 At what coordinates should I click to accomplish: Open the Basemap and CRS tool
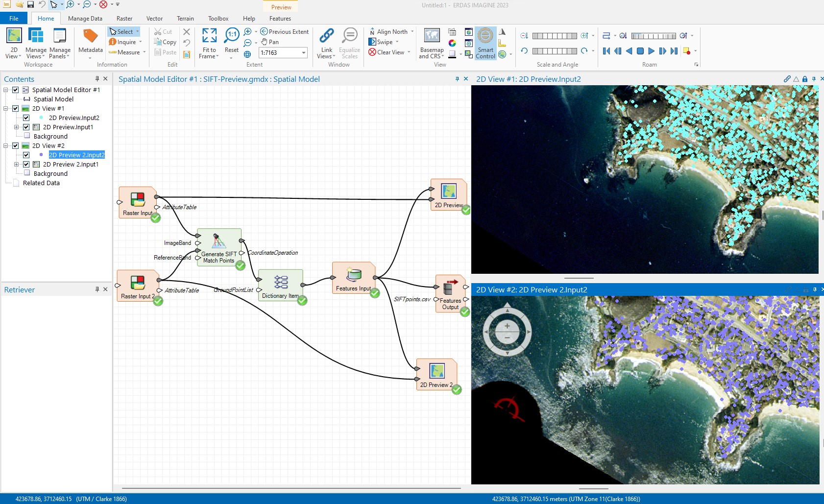[430, 43]
